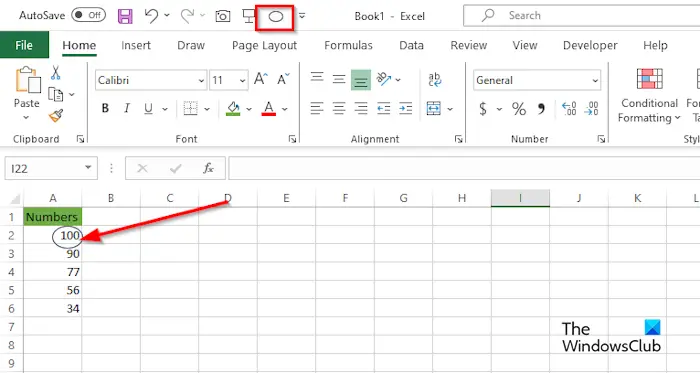This screenshot has height=373, width=700.
Task: Decrease font size with the smaller A
Action: pyautogui.click(x=283, y=80)
